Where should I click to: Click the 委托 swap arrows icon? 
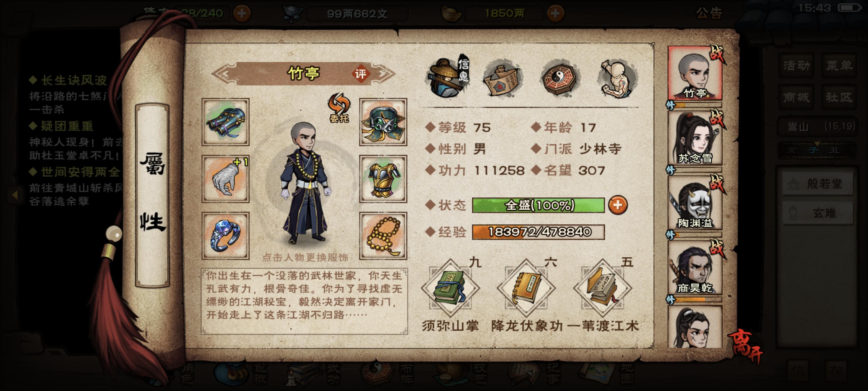point(339,108)
